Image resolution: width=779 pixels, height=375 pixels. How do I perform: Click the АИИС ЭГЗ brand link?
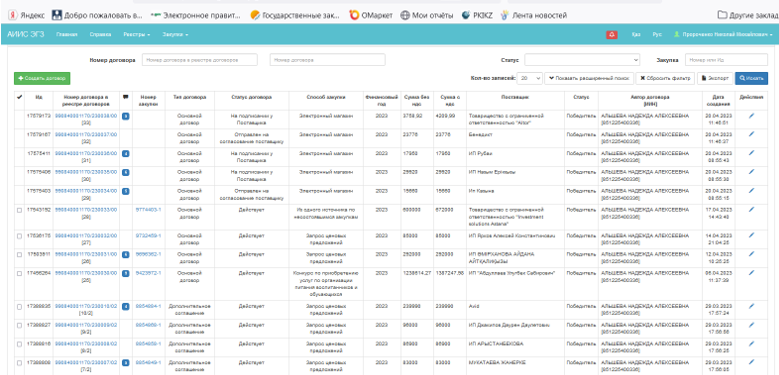(26, 34)
